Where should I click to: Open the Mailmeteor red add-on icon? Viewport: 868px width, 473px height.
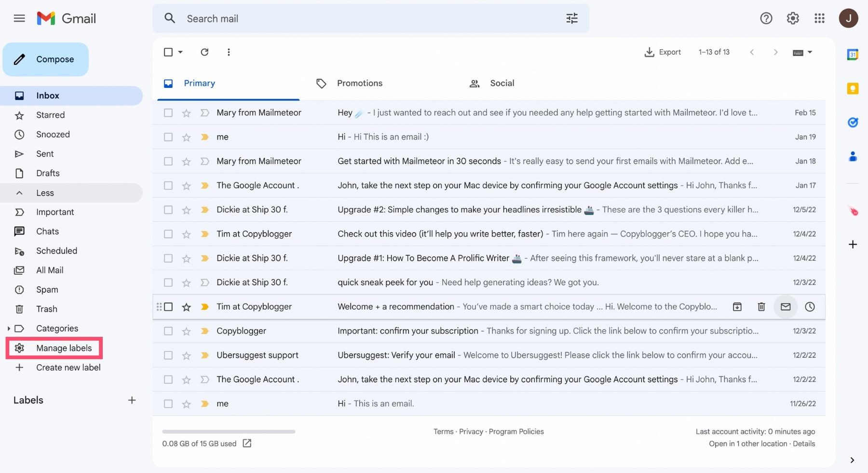(853, 211)
